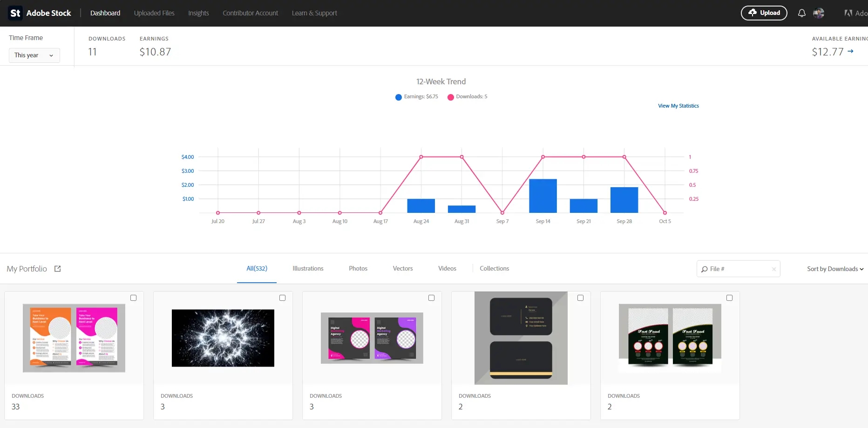
Task: Switch to the Collections tab
Action: click(x=495, y=269)
